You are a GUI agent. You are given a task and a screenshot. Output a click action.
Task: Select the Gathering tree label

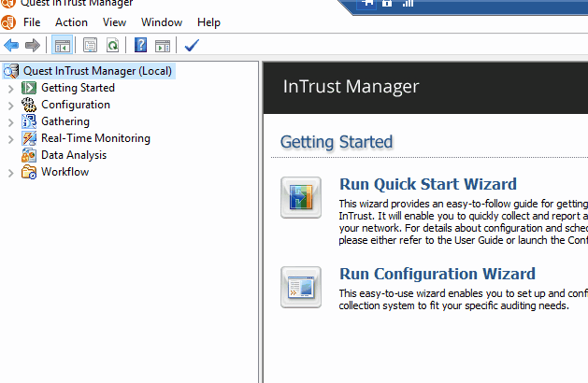(65, 121)
